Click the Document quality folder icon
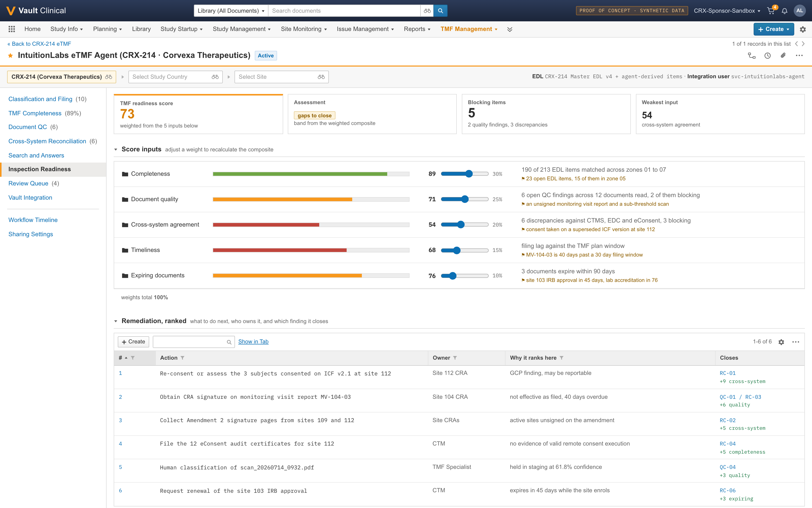Screen dimensions: 812x508 click(x=125, y=199)
